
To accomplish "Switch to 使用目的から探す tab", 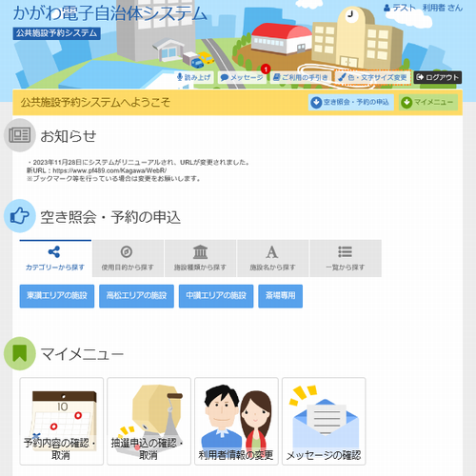I will pos(128,258).
